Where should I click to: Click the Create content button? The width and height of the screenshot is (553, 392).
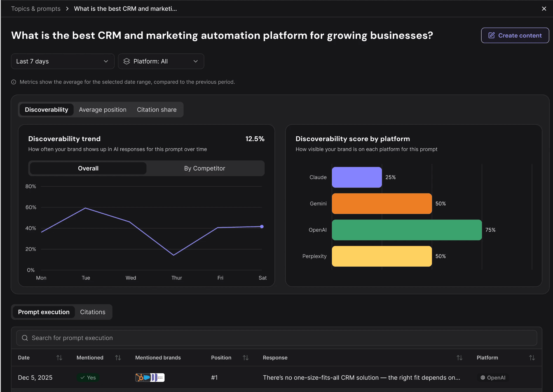click(515, 35)
